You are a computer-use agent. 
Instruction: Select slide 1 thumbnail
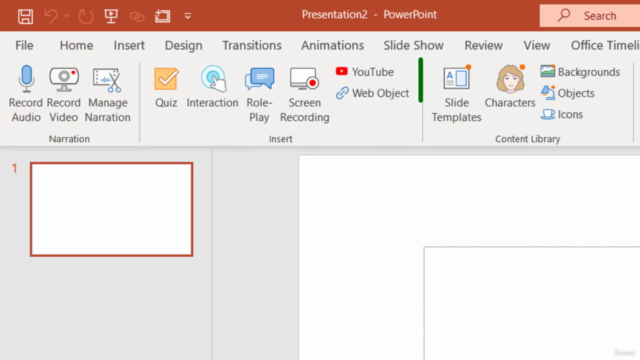pos(111,209)
